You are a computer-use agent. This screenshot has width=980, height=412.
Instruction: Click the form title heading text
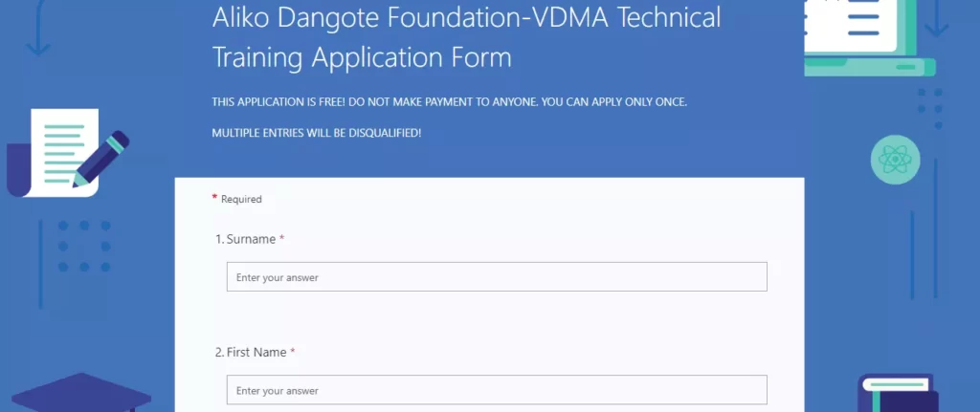(x=466, y=37)
